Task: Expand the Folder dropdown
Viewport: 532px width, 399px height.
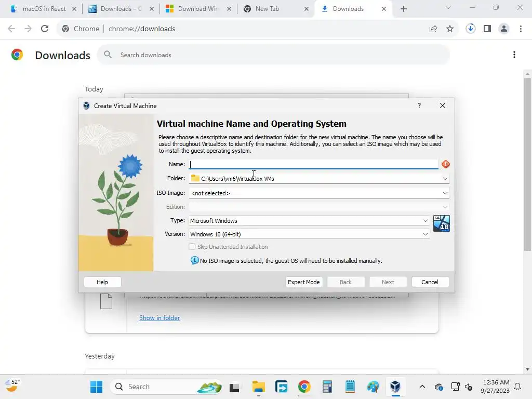Action: 445,179
